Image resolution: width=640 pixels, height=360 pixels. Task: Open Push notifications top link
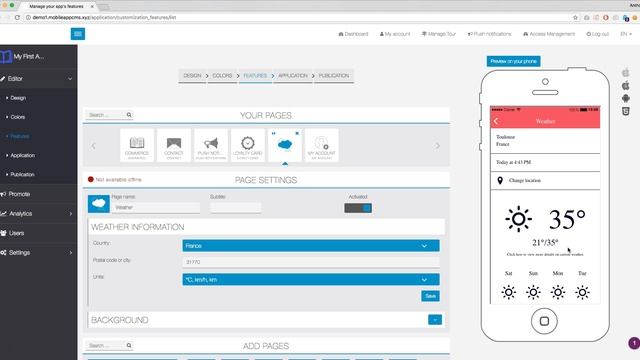pyautogui.click(x=489, y=34)
